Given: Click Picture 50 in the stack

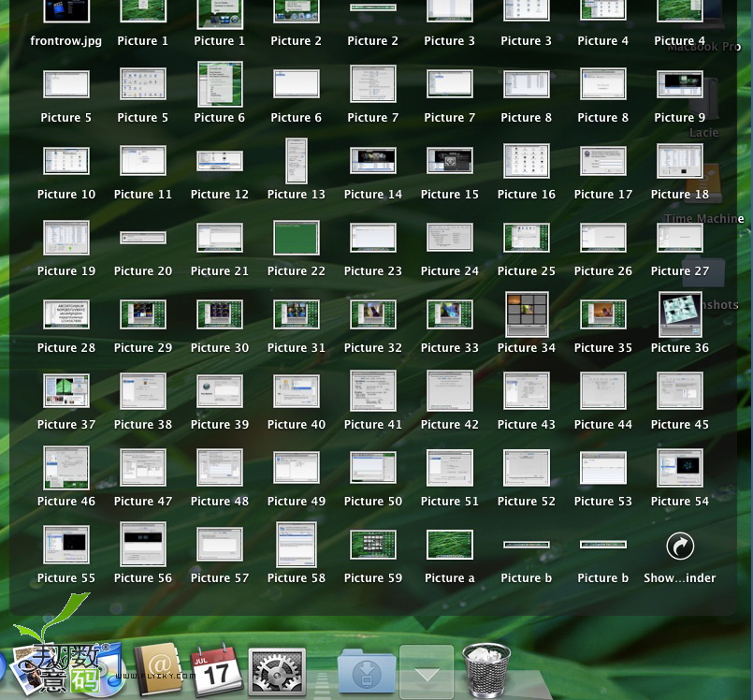Looking at the screenshot, I should pyautogui.click(x=373, y=468).
